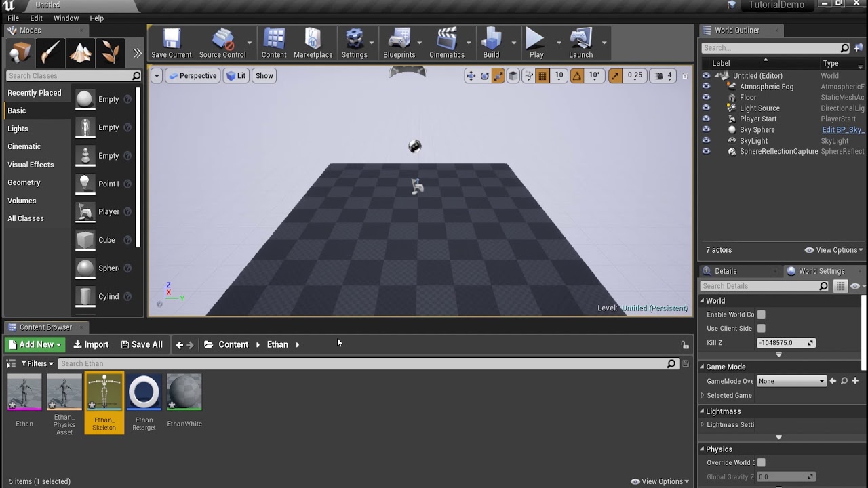Select the Paint mode brush icon

[50, 52]
